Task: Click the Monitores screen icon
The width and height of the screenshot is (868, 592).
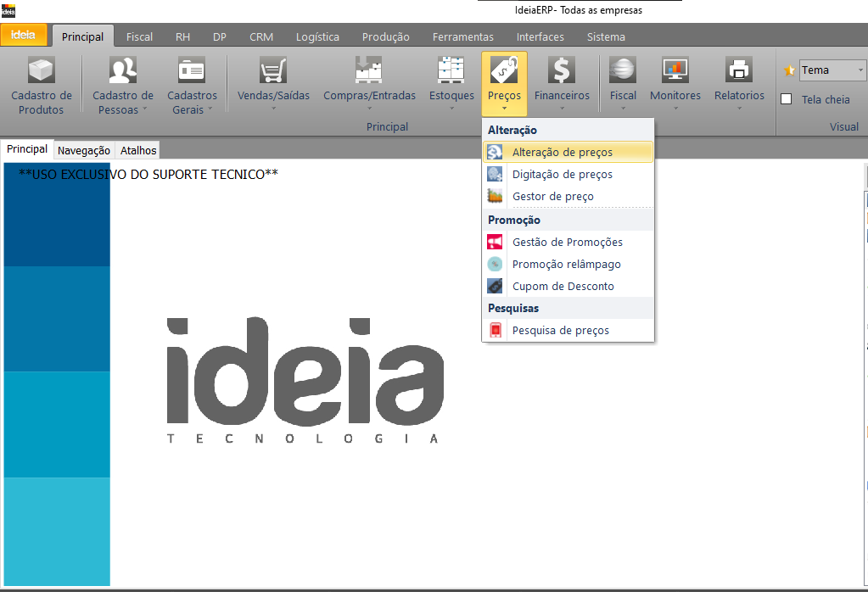Action: (675, 70)
